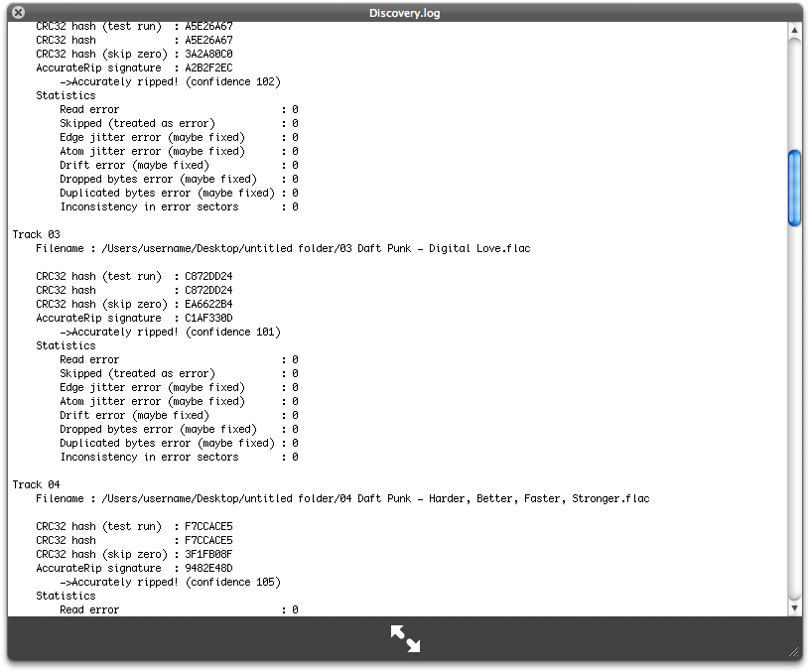Click AccurateRip signature A2B2F2EC

208,67
